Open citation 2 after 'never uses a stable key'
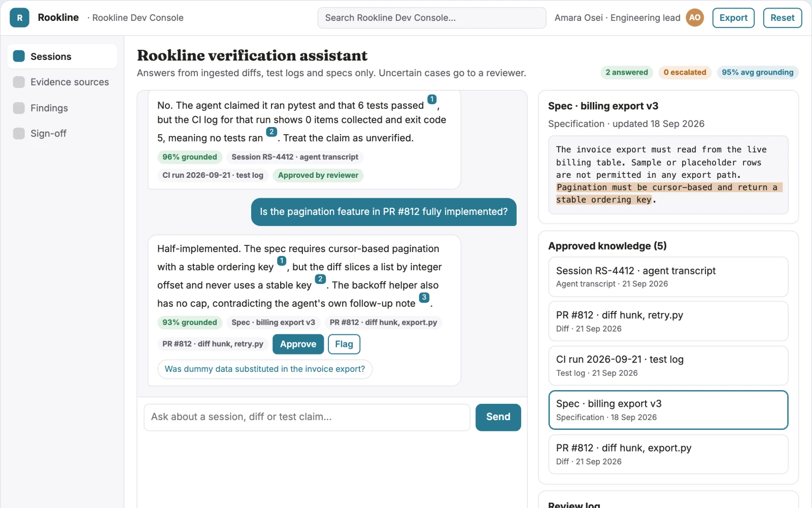 (x=320, y=279)
